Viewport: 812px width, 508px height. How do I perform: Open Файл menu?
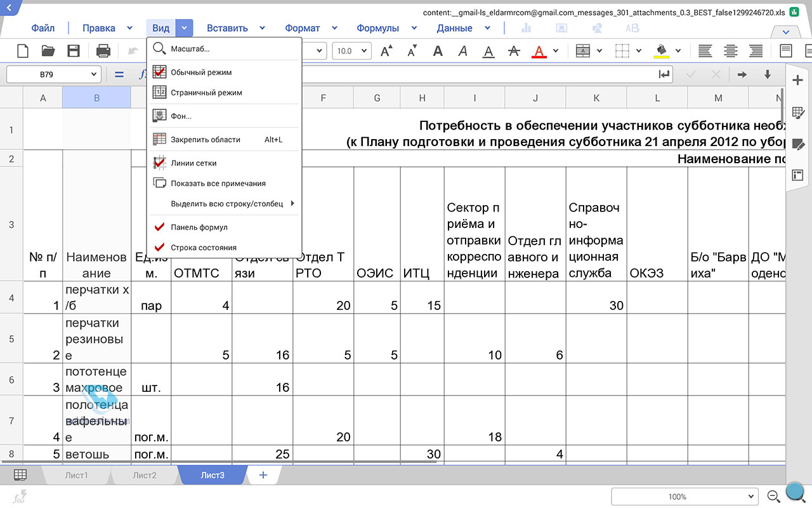(x=43, y=28)
